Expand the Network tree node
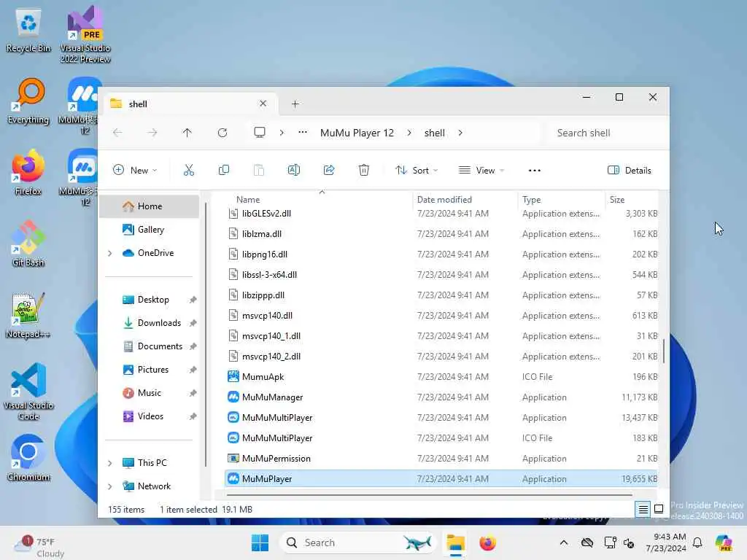The height and width of the screenshot is (560, 747). [110, 486]
